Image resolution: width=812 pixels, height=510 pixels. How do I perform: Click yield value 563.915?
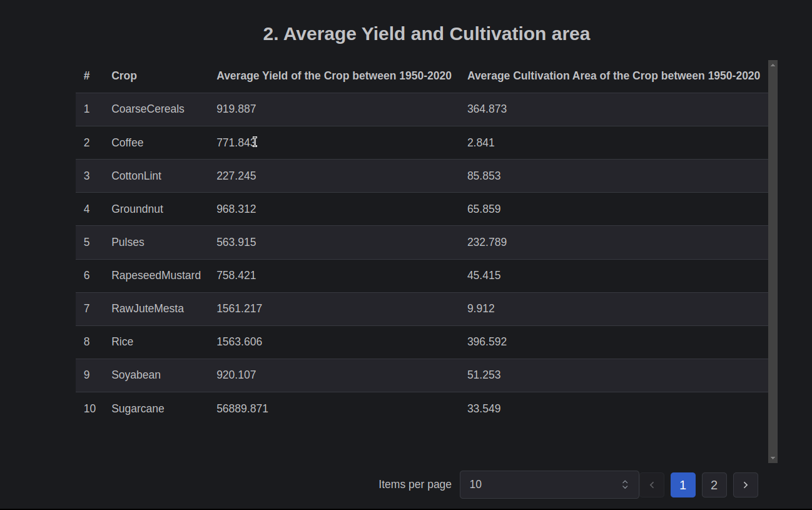236,242
